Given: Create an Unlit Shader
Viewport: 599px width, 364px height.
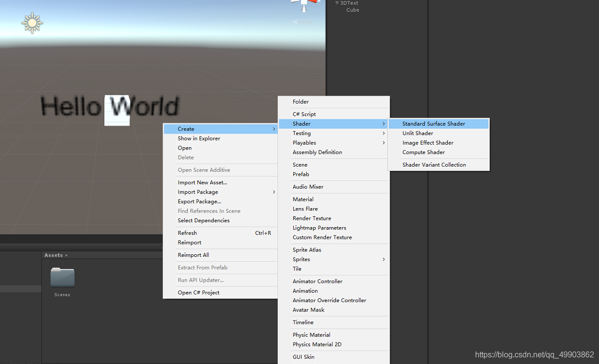Looking at the screenshot, I should pos(418,133).
